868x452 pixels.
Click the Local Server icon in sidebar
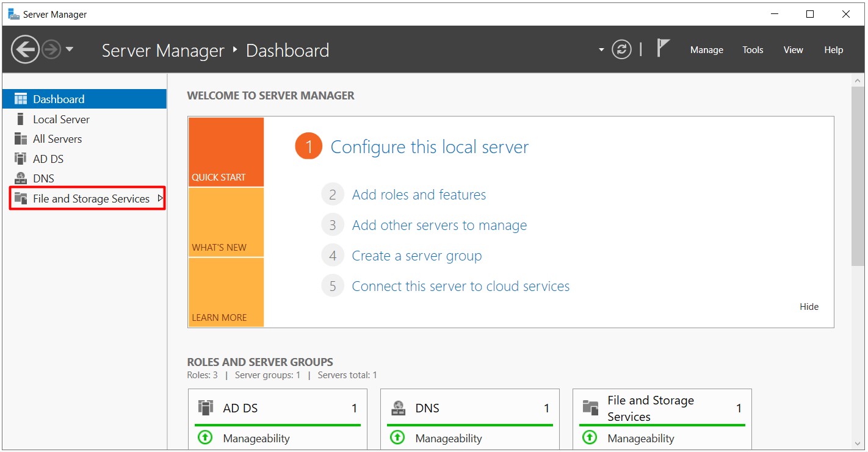point(21,119)
